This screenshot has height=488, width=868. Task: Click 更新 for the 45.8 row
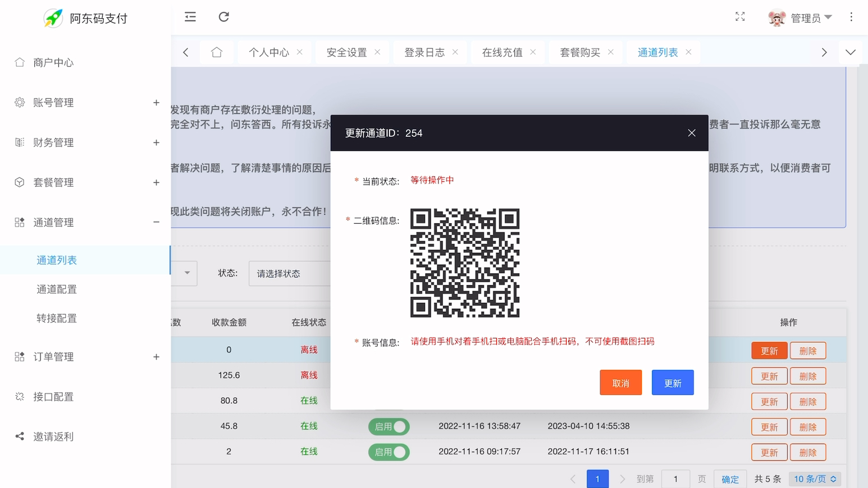(769, 427)
